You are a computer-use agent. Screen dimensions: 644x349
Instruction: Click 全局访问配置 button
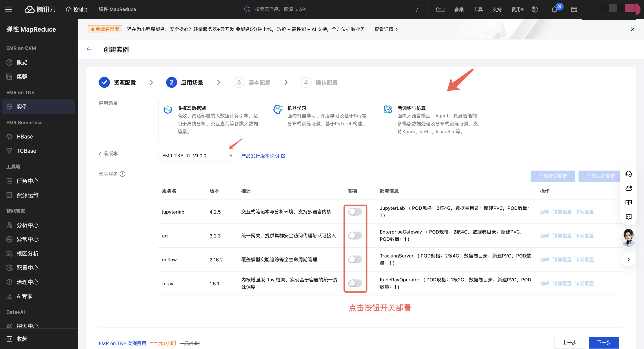point(600,176)
